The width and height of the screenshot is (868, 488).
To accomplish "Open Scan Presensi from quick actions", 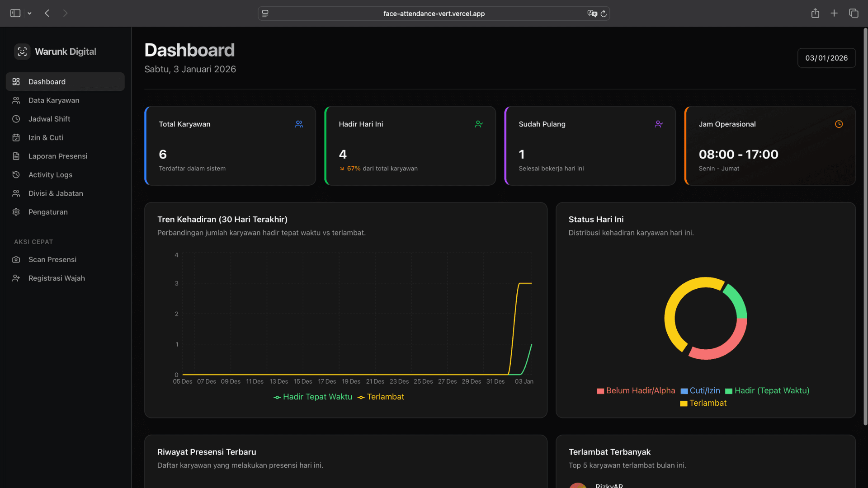I will click(x=52, y=259).
